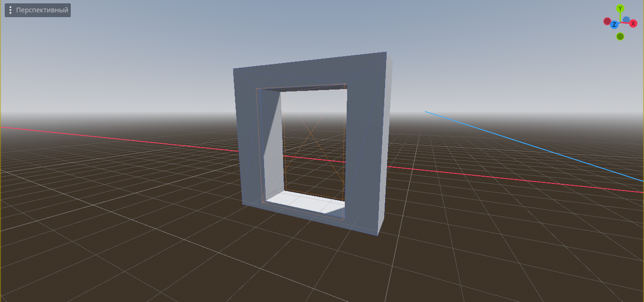Click the dark red negative X gizmo circle

[x=608, y=21]
